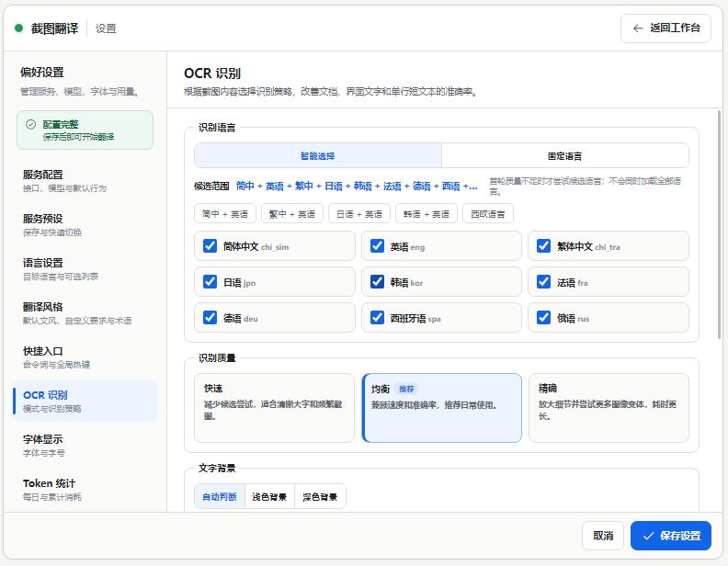The height and width of the screenshot is (566, 728).
Task: Open 服务配置 in the sidebar
Action: tap(85, 181)
